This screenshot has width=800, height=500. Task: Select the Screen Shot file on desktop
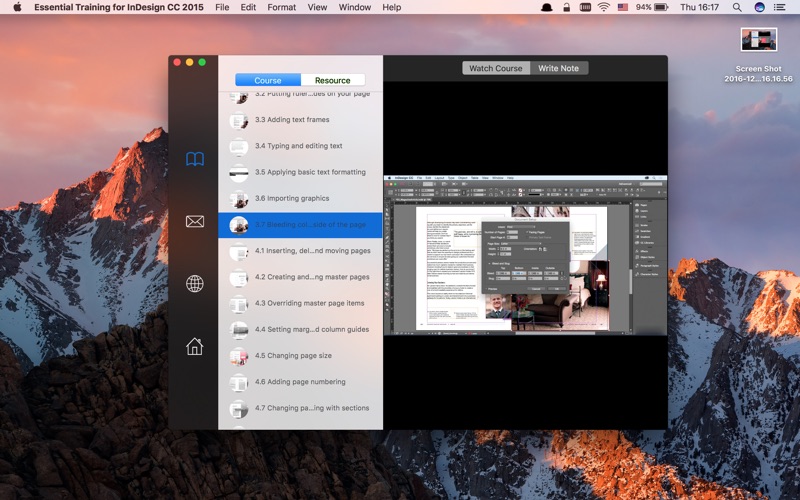759,55
